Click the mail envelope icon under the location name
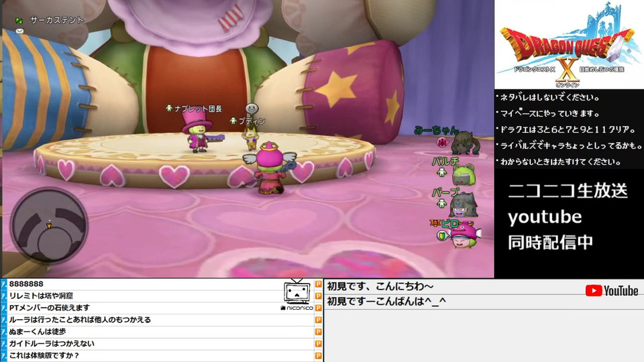 [19, 31]
